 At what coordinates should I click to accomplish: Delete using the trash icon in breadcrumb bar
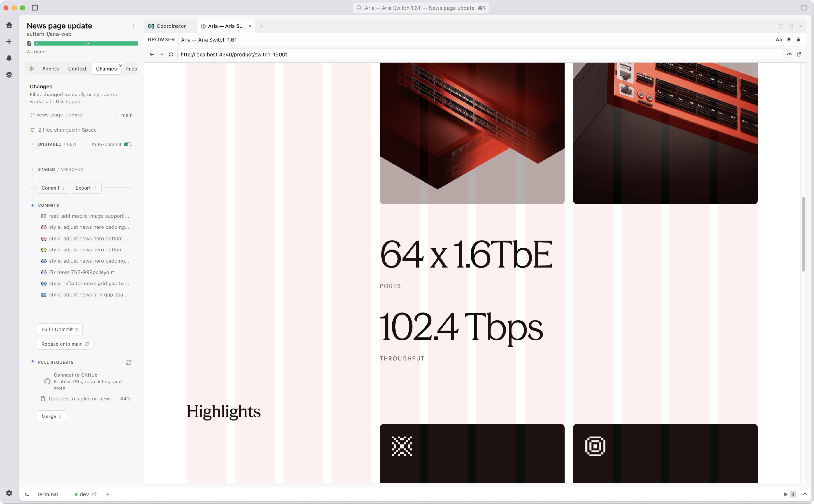[x=798, y=40]
